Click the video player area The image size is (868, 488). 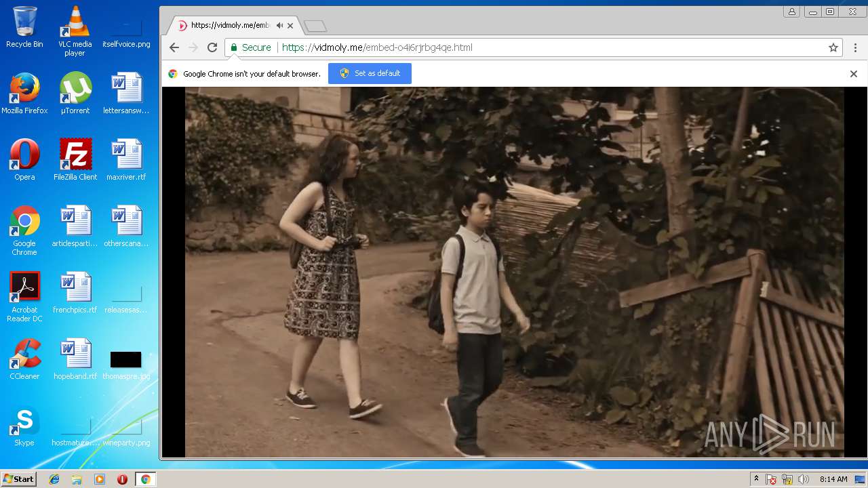tap(514, 271)
